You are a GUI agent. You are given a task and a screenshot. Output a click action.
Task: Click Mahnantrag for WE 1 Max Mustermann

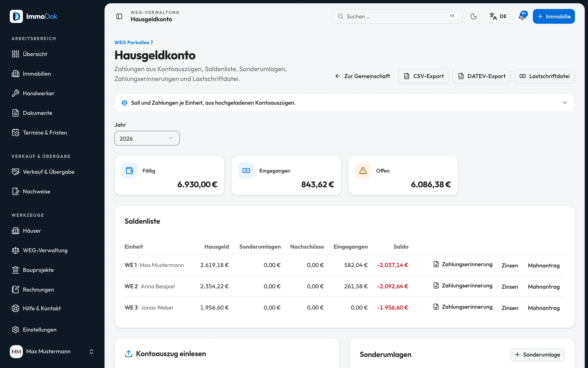click(x=544, y=266)
